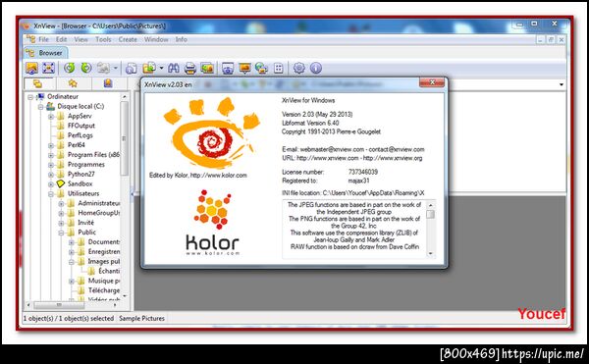The width and height of the screenshot is (589, 364).
Task: Open the address bar dropdown at the far right
Action: [x=562, y=84]
